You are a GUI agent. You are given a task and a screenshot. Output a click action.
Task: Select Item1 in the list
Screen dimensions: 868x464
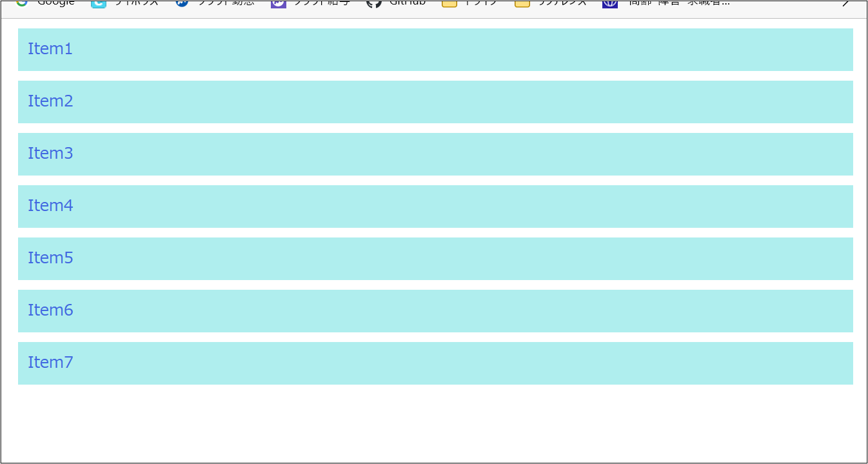(x=435, y=50)
